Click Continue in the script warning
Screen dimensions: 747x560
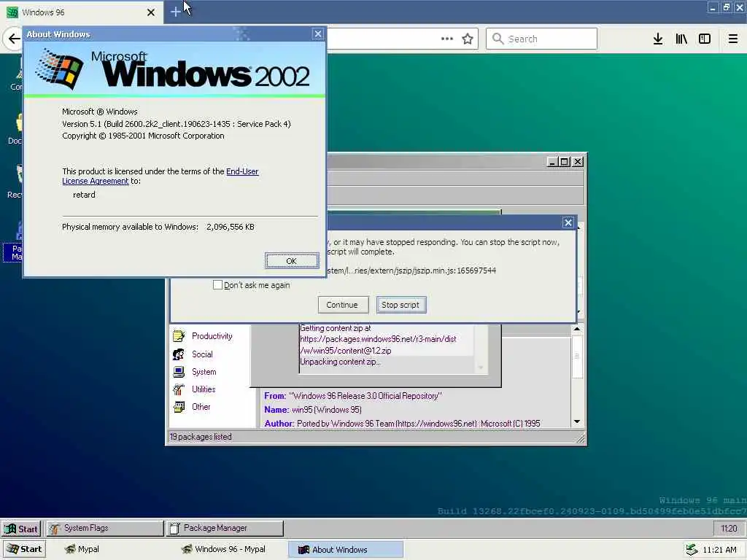pos(343,305)
